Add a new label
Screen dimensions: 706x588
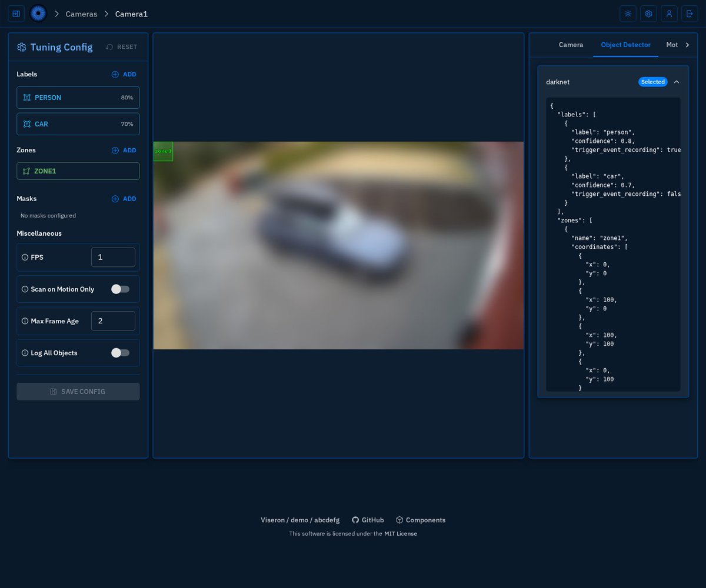coord(124,75)
